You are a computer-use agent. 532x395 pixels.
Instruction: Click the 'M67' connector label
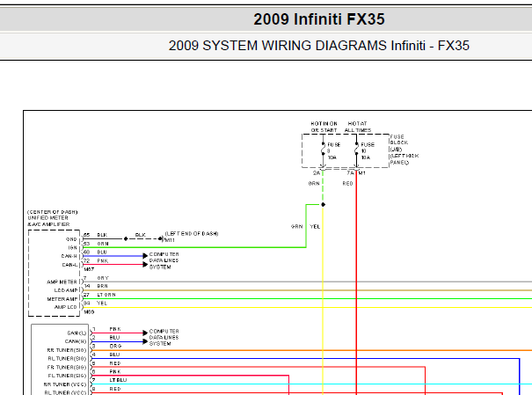[x=89, y=269]
